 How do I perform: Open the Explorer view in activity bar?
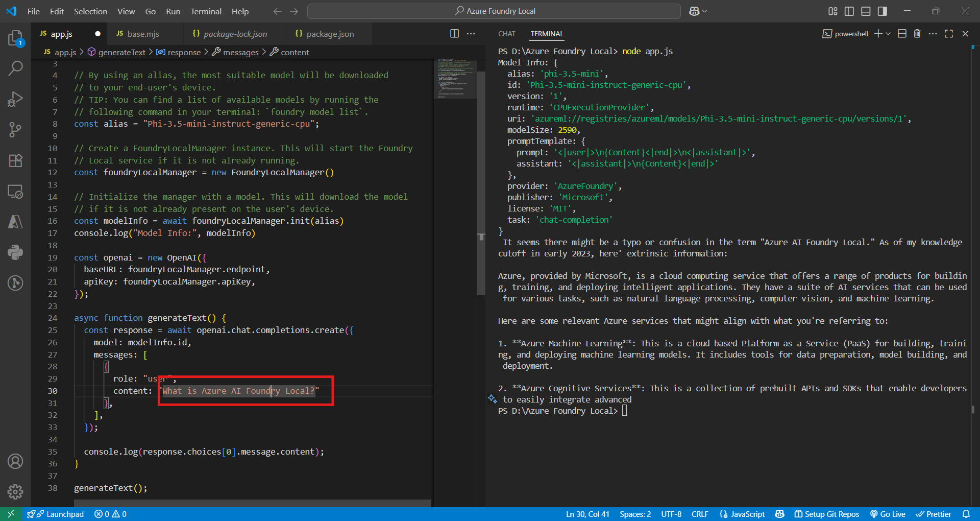point(15,38)
